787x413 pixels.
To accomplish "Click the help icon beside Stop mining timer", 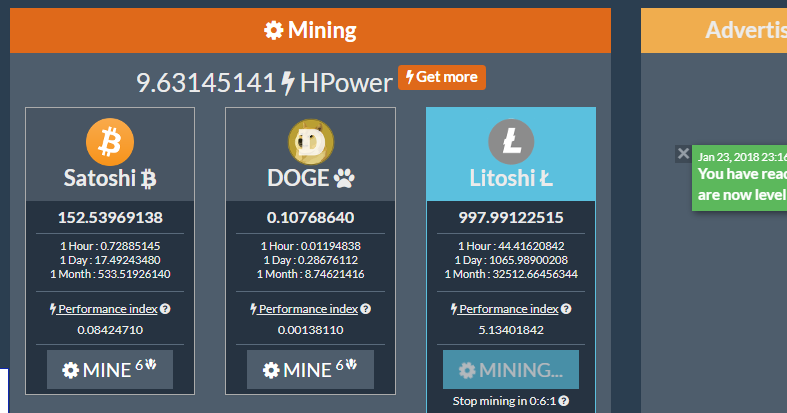I will (564, 401).
